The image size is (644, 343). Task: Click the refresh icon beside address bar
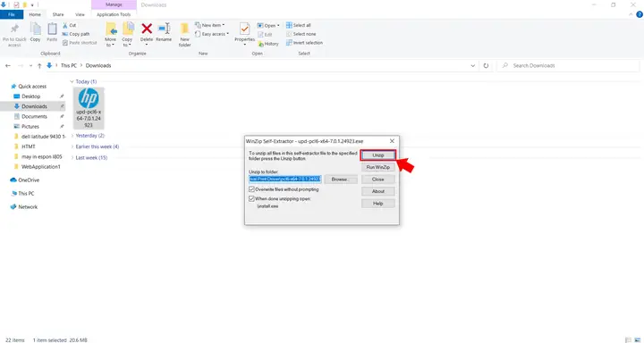coord(486,65)
